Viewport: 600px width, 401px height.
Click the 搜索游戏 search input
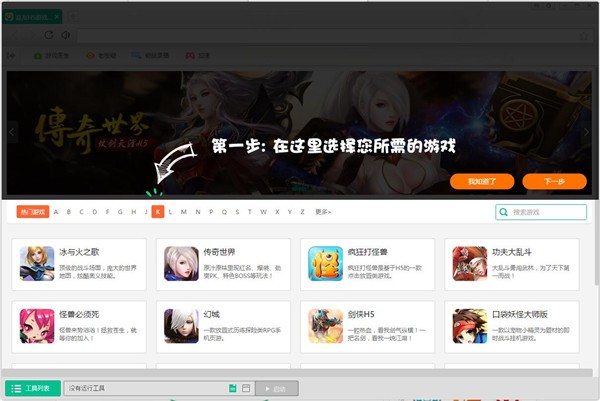541,212
